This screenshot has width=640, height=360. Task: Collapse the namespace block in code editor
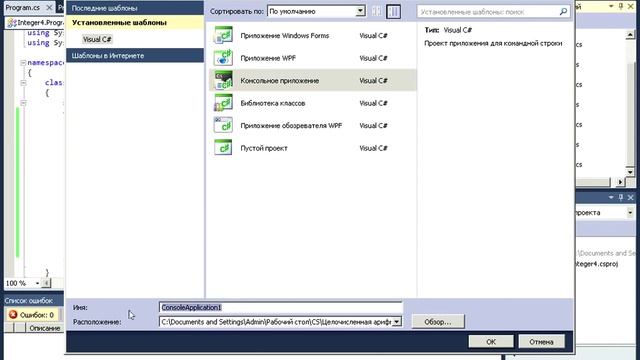23,62
